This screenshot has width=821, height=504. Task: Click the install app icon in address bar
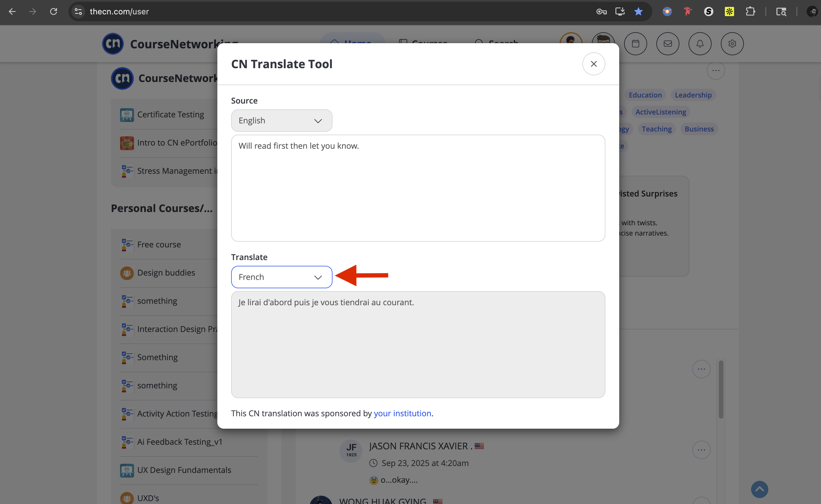pyautogui.click(x=620, y=12)
